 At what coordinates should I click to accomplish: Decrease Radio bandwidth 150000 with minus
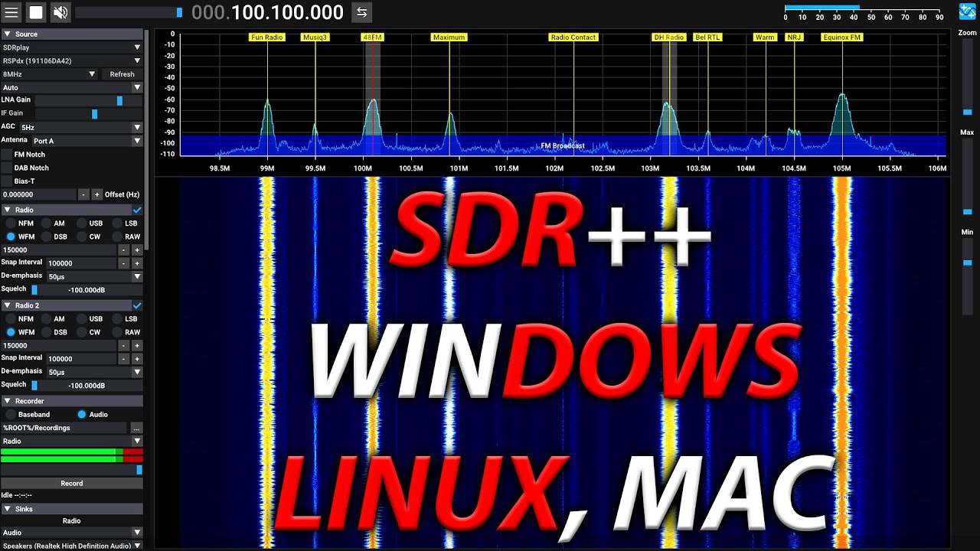coord(123,250)
